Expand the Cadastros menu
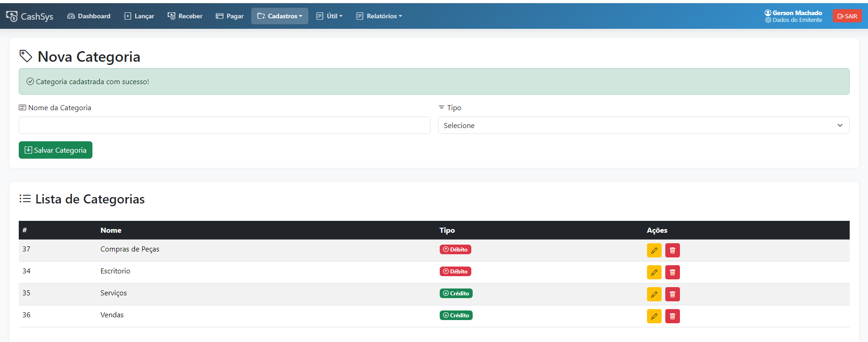868x342 pixels. click(x=280, y=16)
